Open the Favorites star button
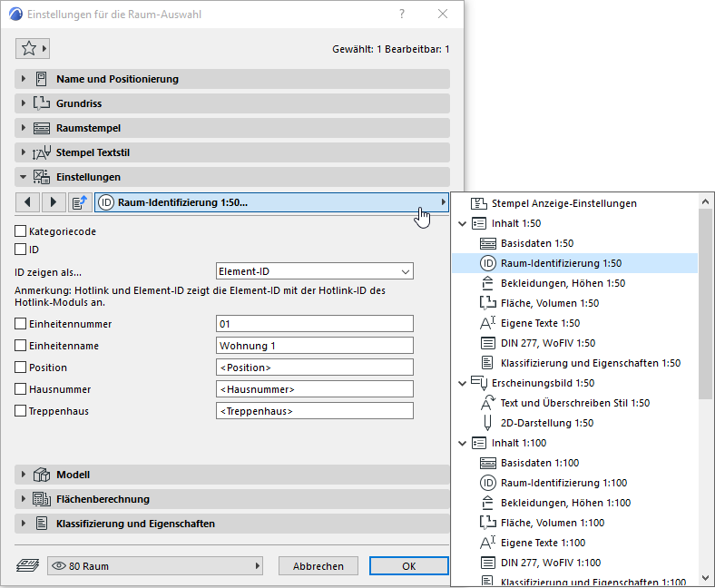The image size is (715, 588). tap(33, 48)
